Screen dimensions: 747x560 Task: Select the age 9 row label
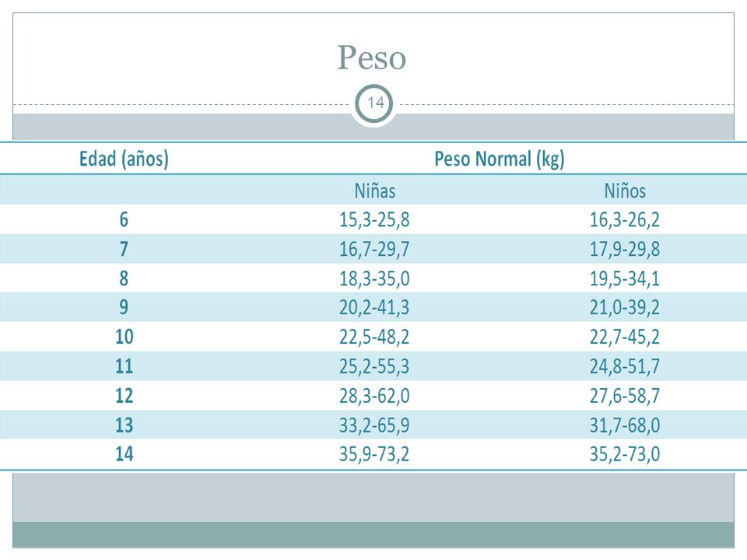(x=124, y=307)
